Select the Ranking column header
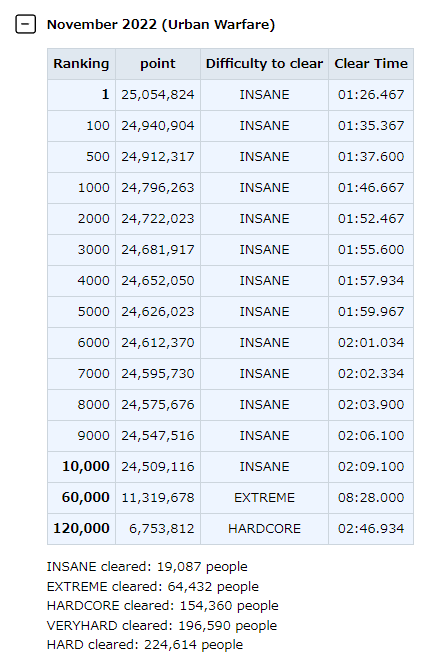427x664 pixels. click(x=81, y=64)
